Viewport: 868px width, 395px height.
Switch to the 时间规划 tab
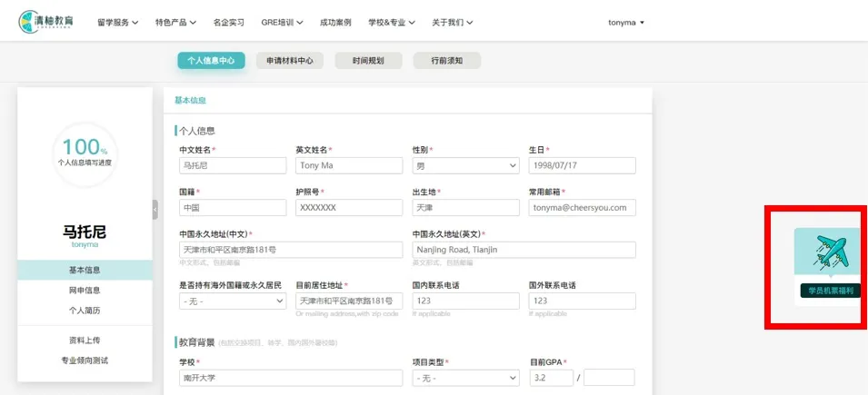pos(368,61)
